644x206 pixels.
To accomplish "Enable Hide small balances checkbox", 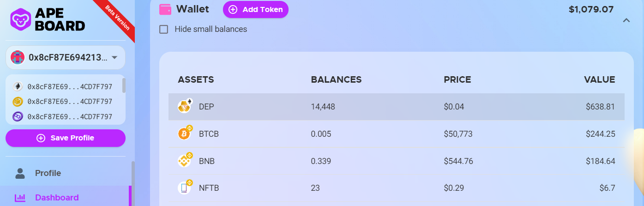I will [x=163, y=29].
